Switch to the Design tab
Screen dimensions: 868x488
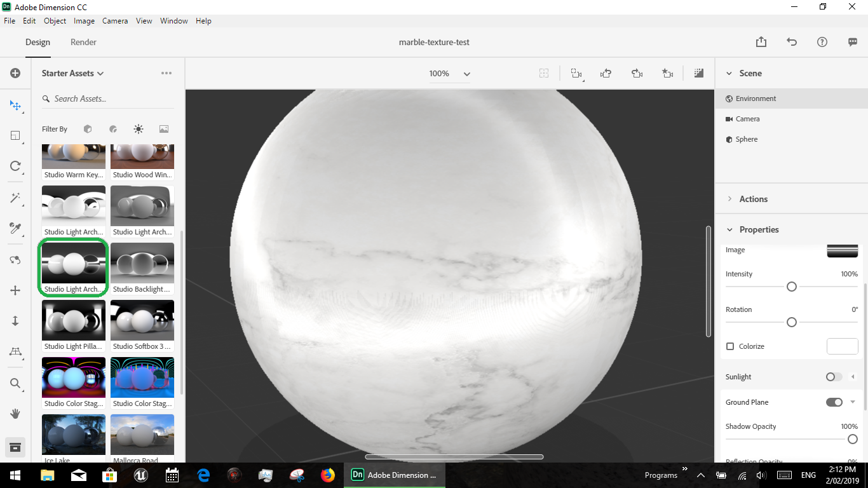coord(37,42)
